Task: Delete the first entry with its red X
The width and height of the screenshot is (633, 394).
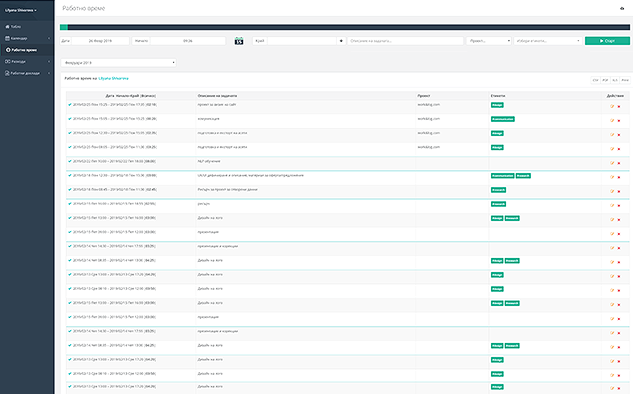Action: coord(619,107)
